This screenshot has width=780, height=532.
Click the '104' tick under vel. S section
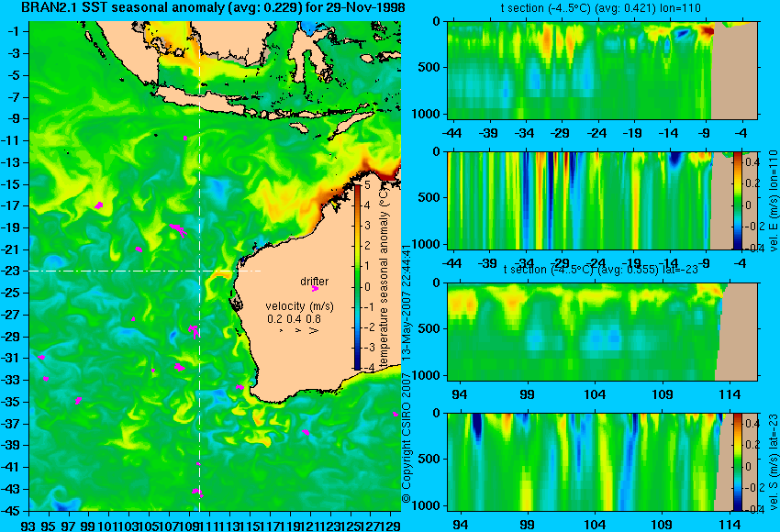[x=595, y=525]
